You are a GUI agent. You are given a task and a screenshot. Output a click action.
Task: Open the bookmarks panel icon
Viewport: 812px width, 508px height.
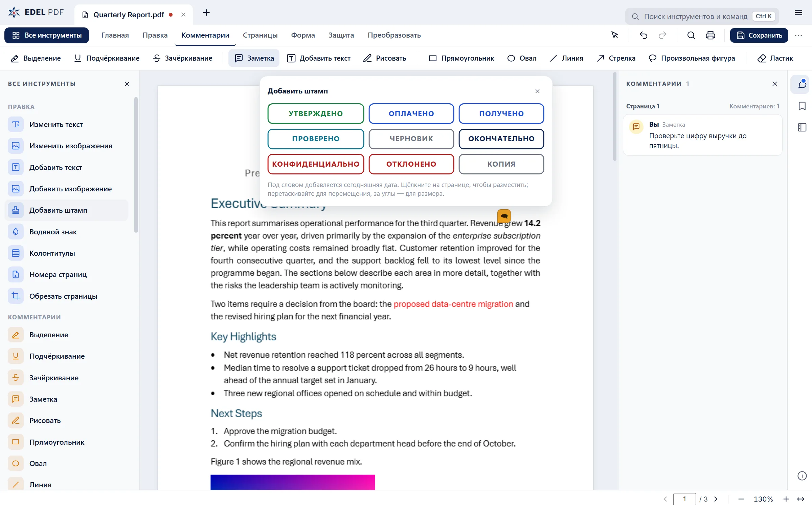[x=802, y=106]
